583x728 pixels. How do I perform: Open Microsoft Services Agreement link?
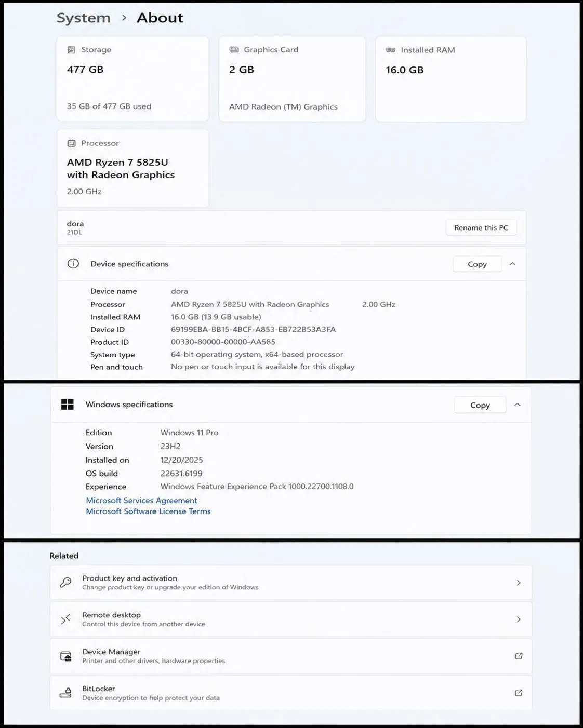pos(141,500)
